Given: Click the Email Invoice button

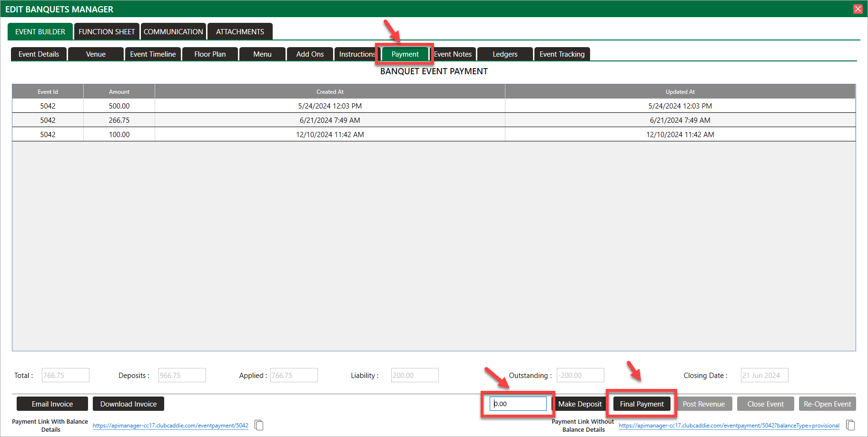Looking at the screenshot, I should 52,404.
